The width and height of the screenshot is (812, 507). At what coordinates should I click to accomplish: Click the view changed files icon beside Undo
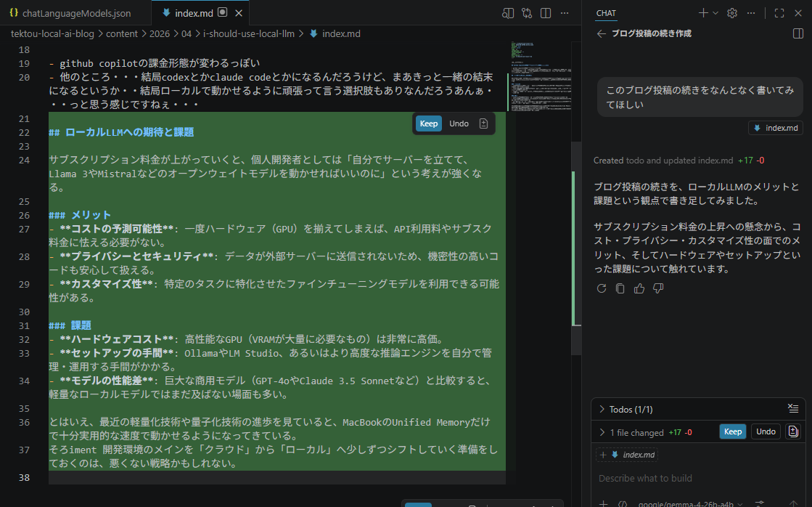coord(792,431)
